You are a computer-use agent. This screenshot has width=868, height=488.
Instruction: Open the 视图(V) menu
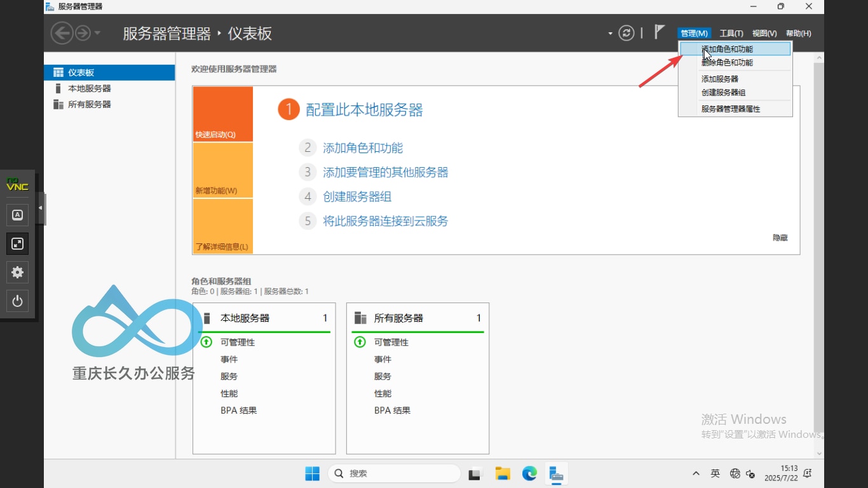coord(764,33)
